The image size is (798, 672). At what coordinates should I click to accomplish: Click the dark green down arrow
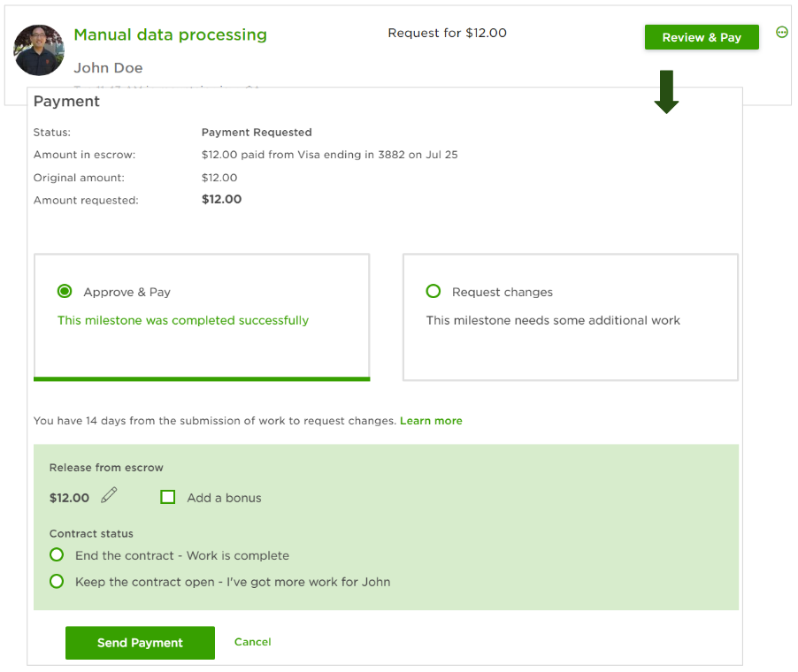tap(666, 92)
